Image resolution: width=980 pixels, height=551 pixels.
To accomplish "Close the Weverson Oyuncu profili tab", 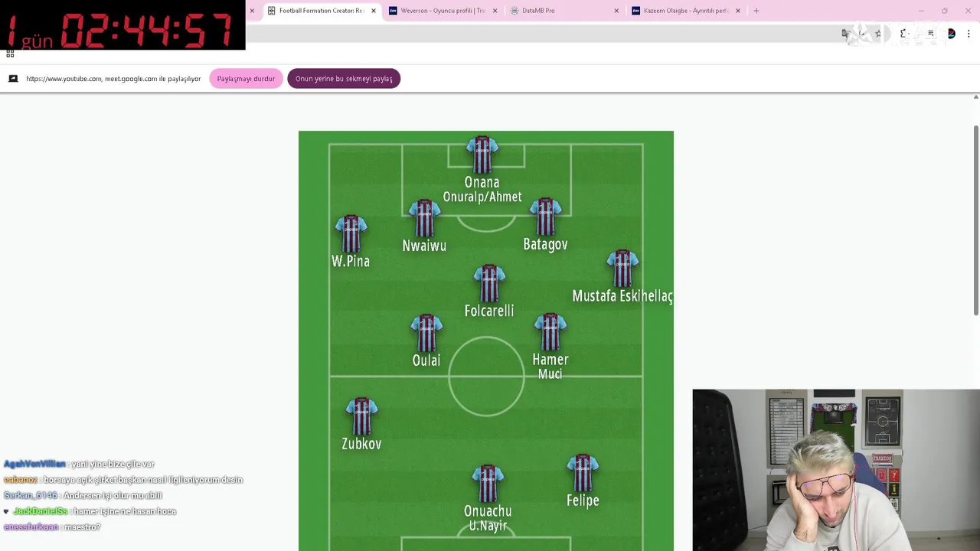I will 495,11.
